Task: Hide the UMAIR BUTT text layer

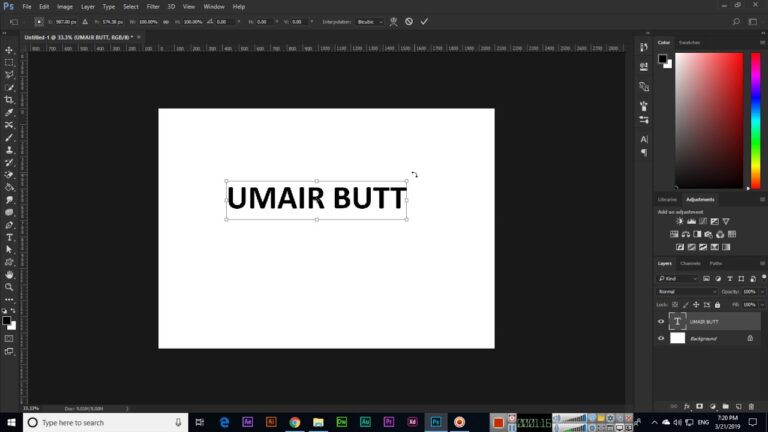Action: 661,322
